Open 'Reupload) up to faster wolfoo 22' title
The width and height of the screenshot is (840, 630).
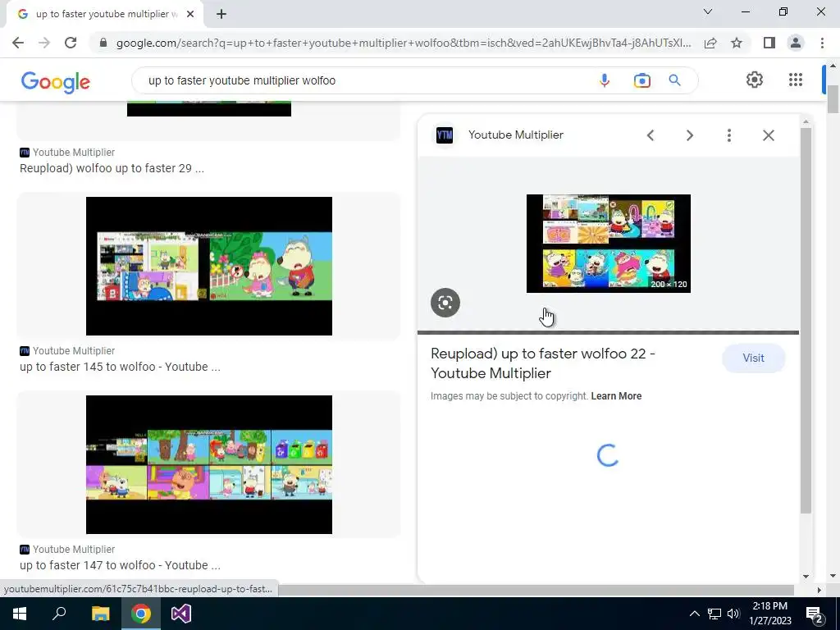click(x=543, y=363)
